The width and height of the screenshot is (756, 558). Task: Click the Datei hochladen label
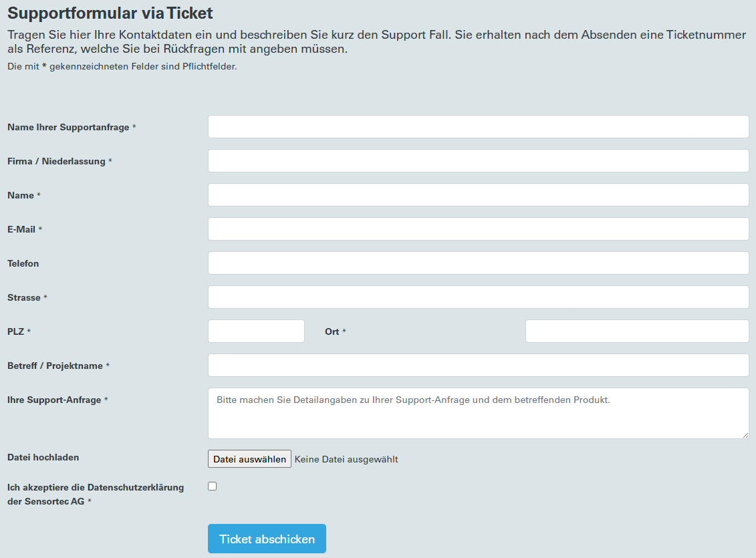click(43, 457)
